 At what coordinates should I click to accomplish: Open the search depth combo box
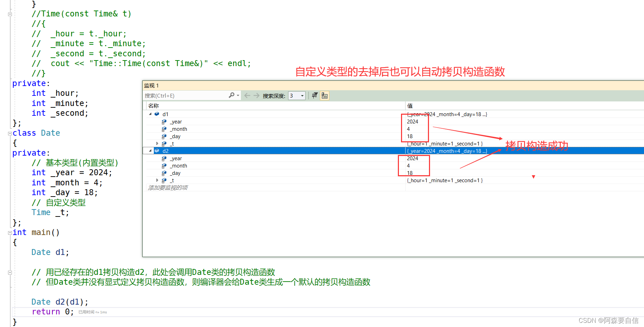(x=297, y=95)
